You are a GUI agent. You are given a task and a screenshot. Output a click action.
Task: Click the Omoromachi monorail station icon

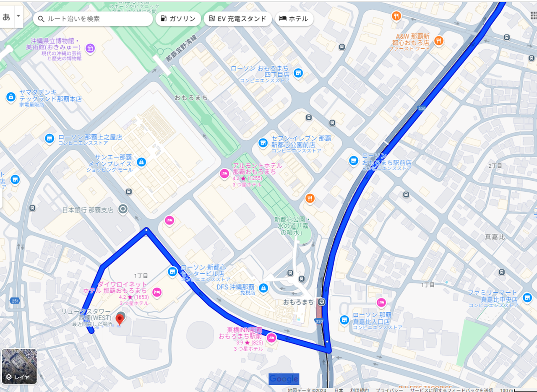[321, 302]
